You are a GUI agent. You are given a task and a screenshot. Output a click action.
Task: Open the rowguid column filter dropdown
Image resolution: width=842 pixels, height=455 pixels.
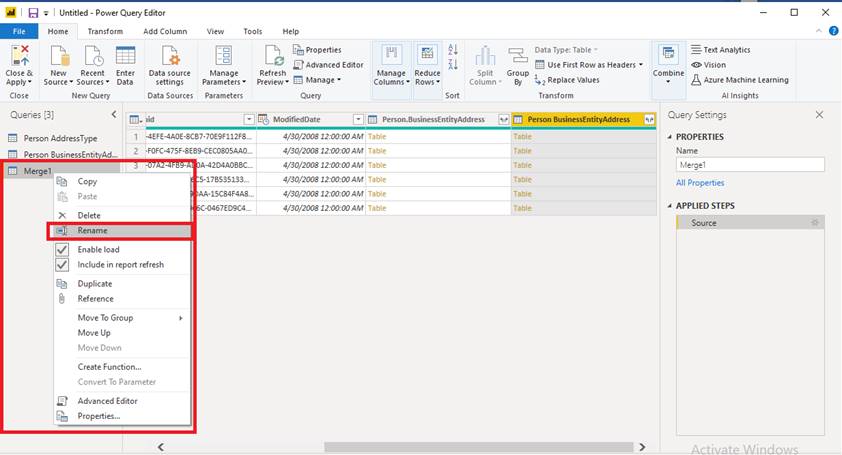point(249,119)
